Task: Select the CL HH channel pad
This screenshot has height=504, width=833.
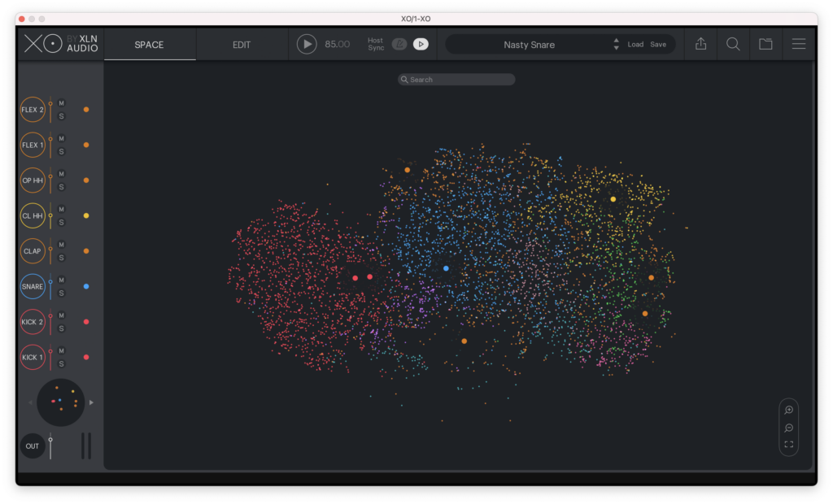Action: click(33, 215)
